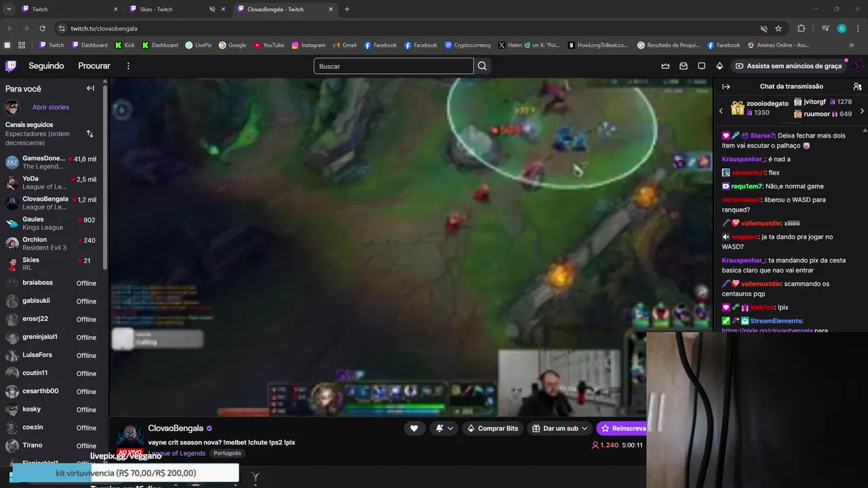
Task: Open the YouTube bookmark
Action: (x=269, y=45)
